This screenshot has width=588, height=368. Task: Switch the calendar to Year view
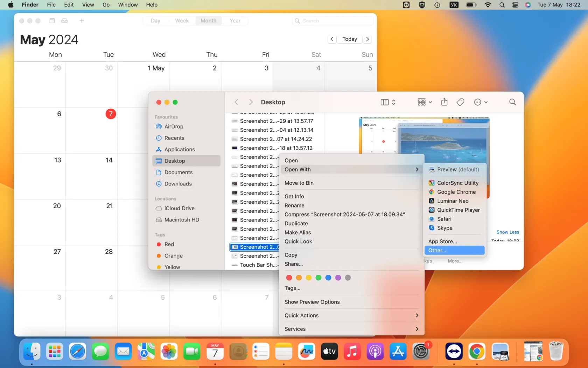click(x=235, y=21)
